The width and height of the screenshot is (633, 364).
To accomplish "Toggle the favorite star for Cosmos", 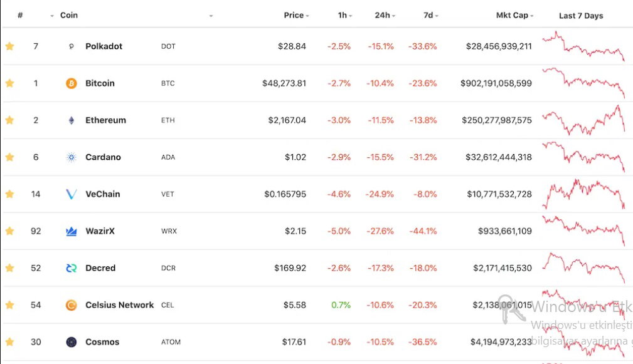I will click(9, 342).
